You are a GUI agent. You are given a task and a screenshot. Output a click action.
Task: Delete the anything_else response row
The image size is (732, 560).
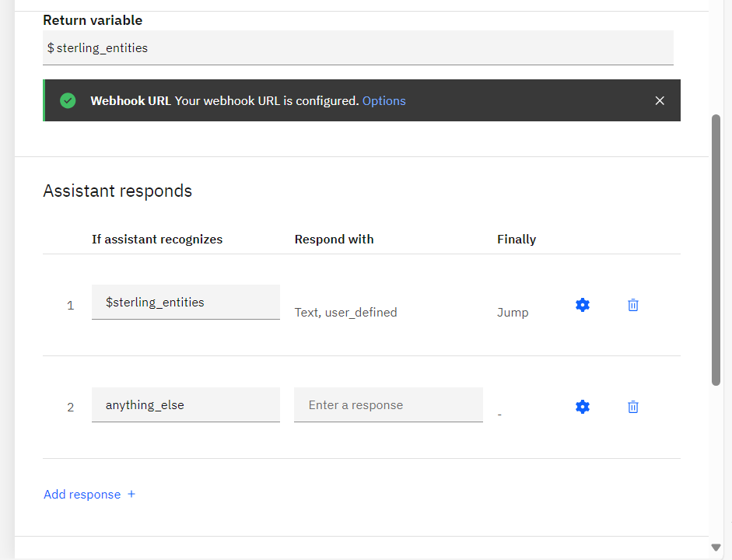tap(633, 407)
